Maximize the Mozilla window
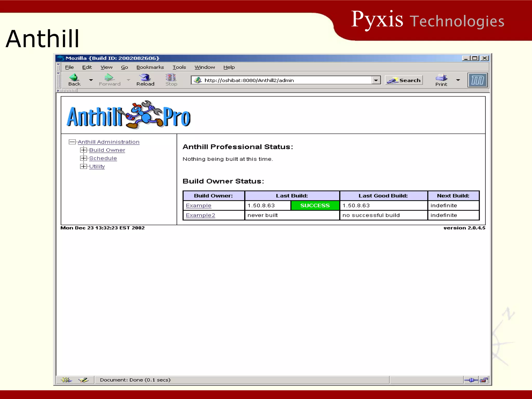The width and height of the screenshot is (532, 399). click(475, 58)
